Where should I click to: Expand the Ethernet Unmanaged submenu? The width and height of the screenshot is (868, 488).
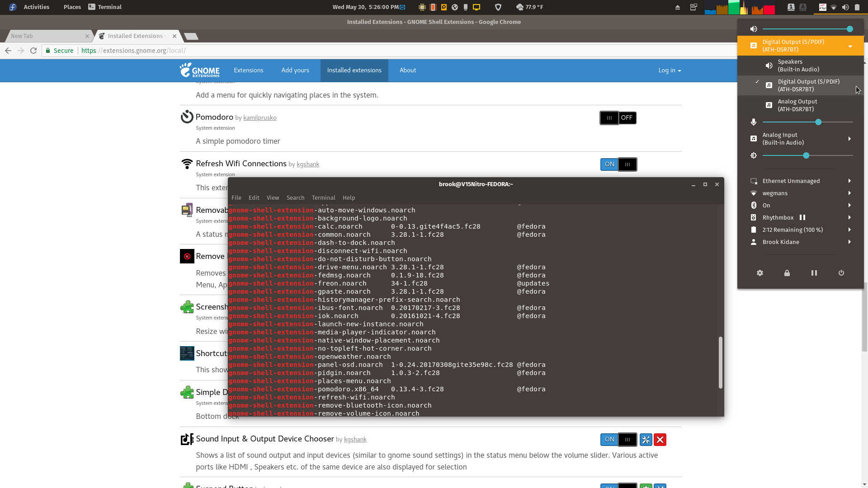801,181
